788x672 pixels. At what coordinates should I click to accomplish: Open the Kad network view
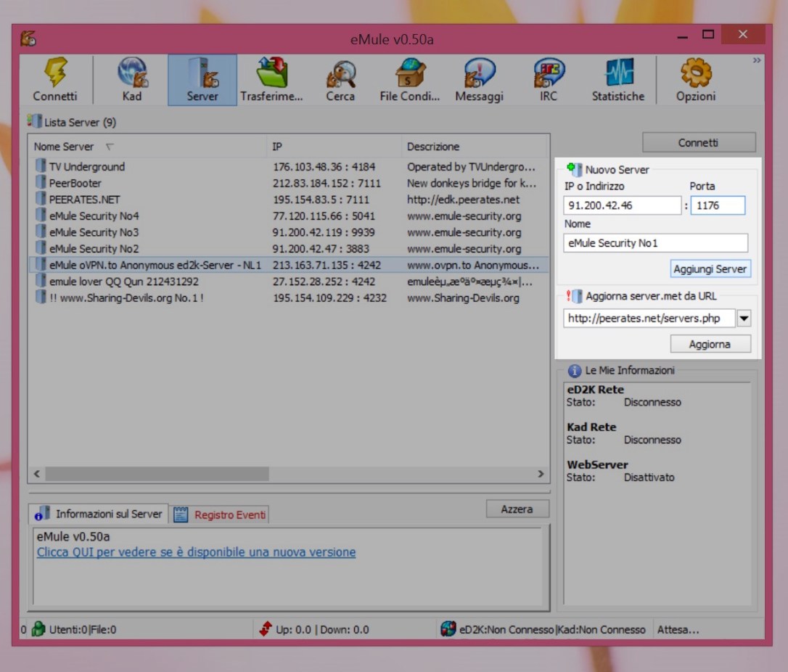point(131,78)
